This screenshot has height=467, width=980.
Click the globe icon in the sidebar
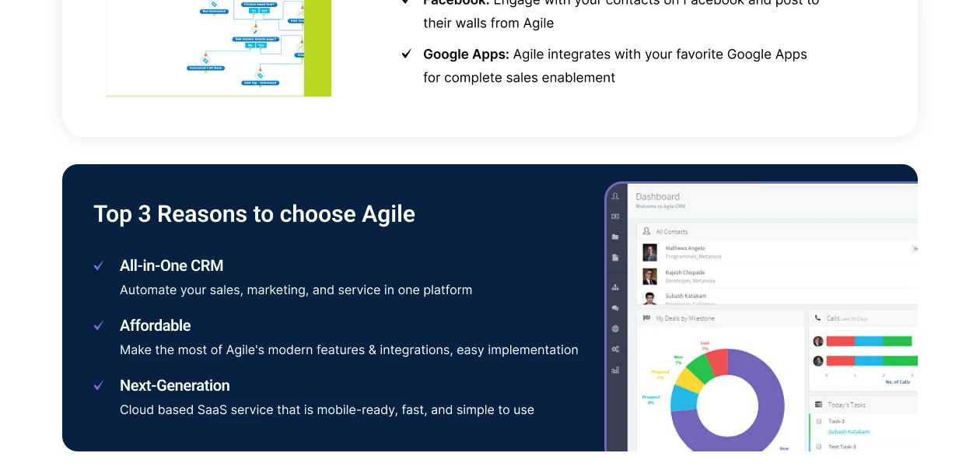615,328
